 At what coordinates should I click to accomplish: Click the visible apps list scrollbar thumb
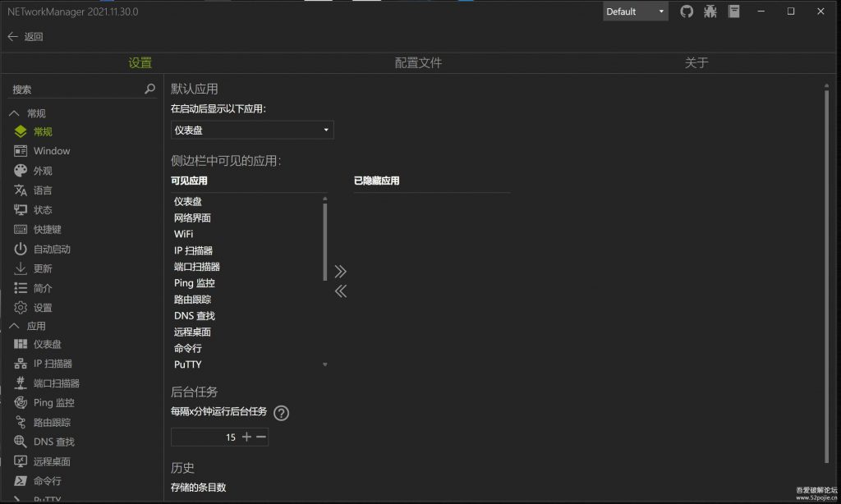click(325, 241)
